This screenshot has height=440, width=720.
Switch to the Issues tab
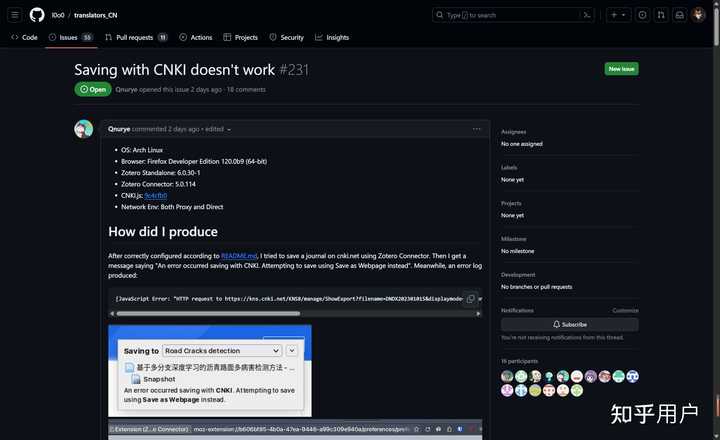(x=71, y=37)
